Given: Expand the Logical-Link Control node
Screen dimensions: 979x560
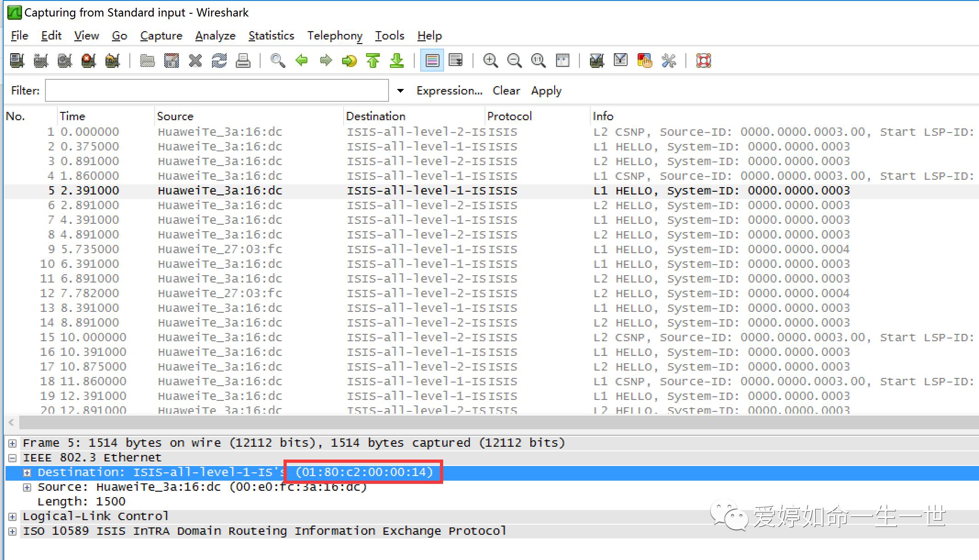Looking at the screenshot, I should point(12,516).
